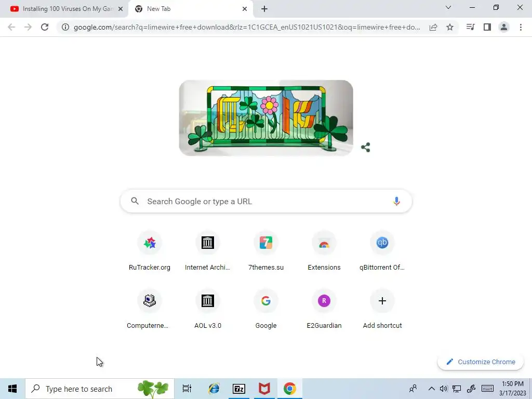Click the Chrome taskbar icon
The height and width of the screenshot is (399, 532).
289,389
